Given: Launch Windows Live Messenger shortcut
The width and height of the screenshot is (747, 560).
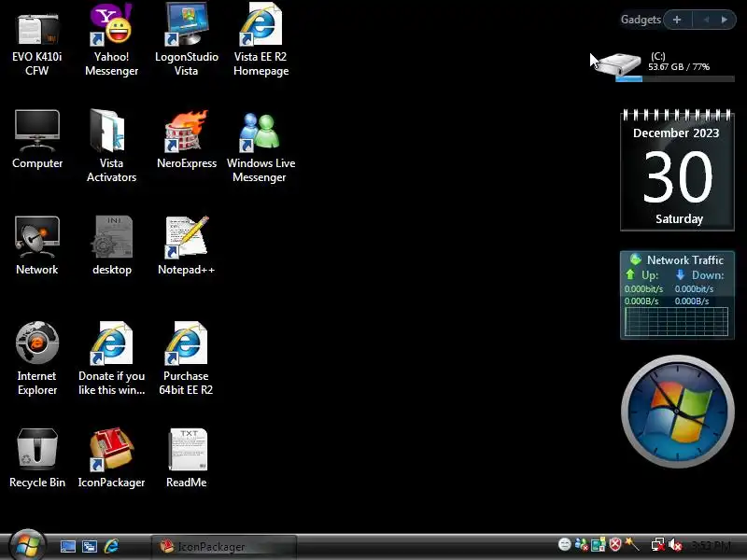Looking at the screenshot, I should click(261, 146).
